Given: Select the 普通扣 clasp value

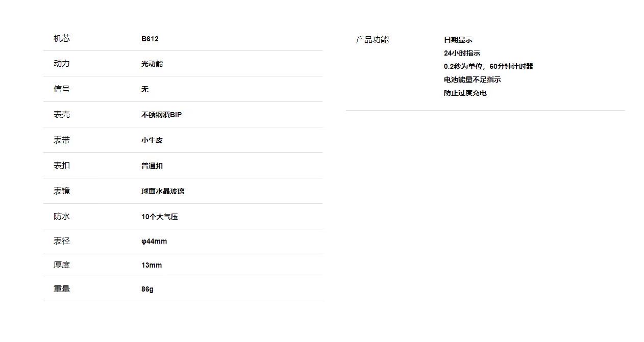Looking at the screenshot, I should click(x=152, y=166).
